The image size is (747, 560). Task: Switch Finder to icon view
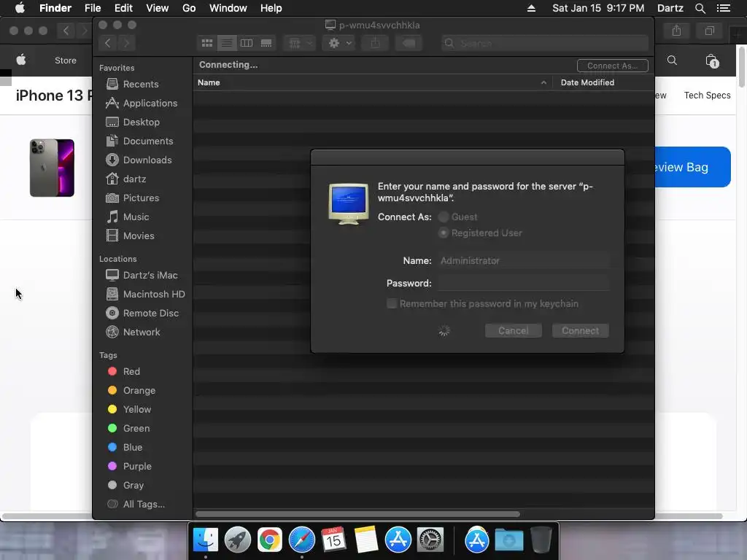coord(207,43)
